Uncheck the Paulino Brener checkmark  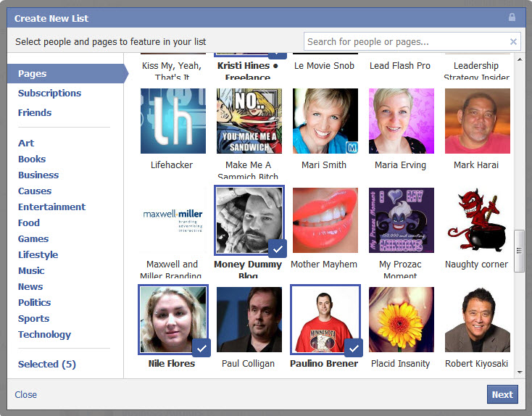click(x=354, y=348)
